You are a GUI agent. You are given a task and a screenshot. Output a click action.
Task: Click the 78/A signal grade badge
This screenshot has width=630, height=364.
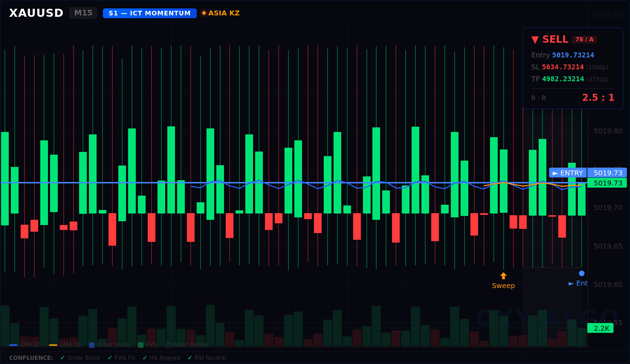584,40
